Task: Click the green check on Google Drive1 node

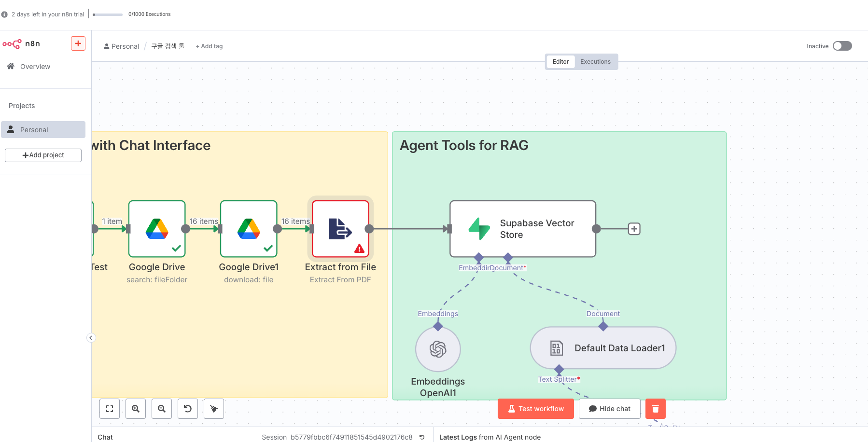Action: (268, 249)
